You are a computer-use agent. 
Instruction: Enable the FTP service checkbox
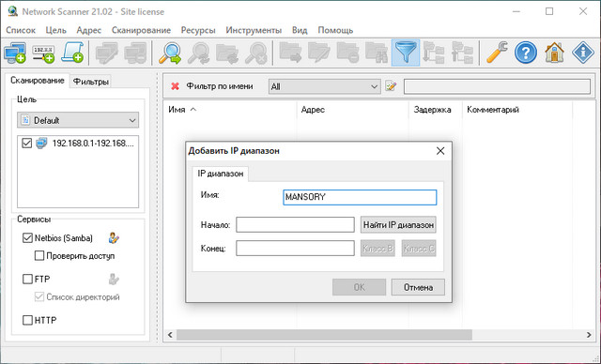tap(27, 279)
